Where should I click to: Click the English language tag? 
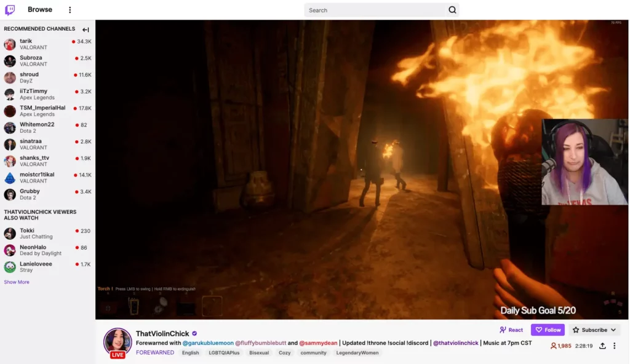pos(191,353)
